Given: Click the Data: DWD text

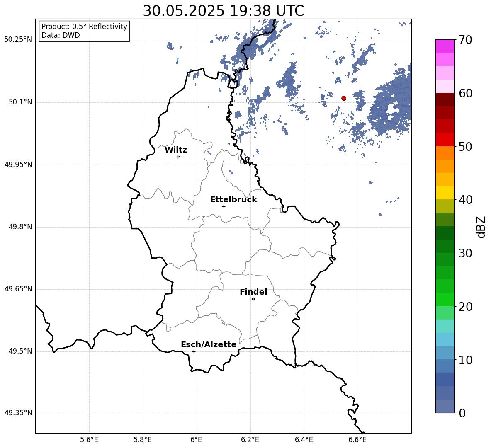Looking at the screenshot, I should (x=61, y=35).
